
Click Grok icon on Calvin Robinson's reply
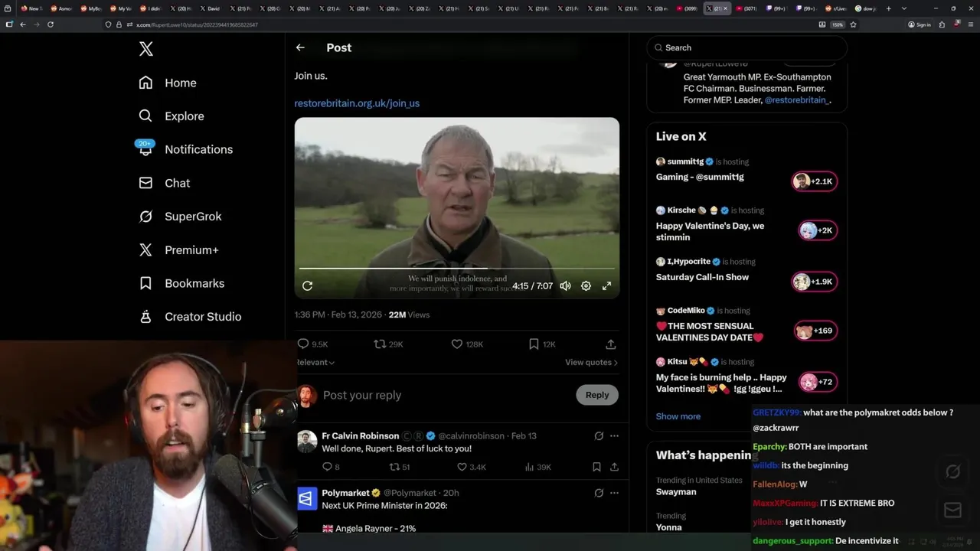599,435
